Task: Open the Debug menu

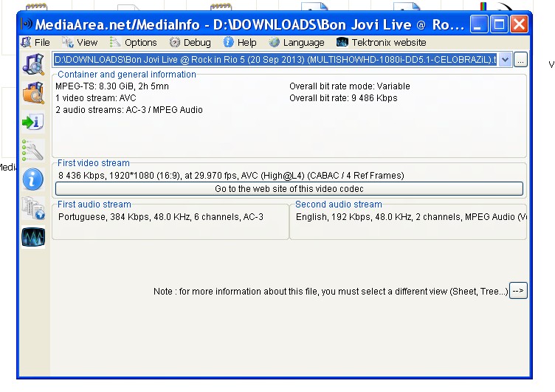Action: point(190,43)
